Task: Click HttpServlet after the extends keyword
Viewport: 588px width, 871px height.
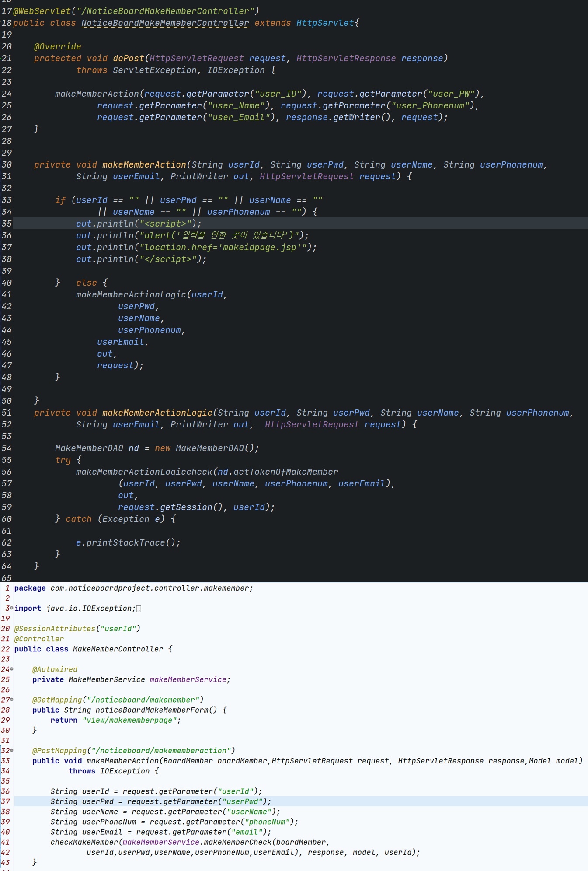Action: (325, 23)
